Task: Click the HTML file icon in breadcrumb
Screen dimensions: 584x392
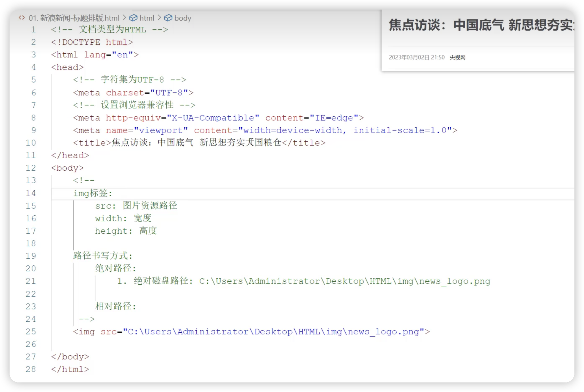Action: coord(22,18)
